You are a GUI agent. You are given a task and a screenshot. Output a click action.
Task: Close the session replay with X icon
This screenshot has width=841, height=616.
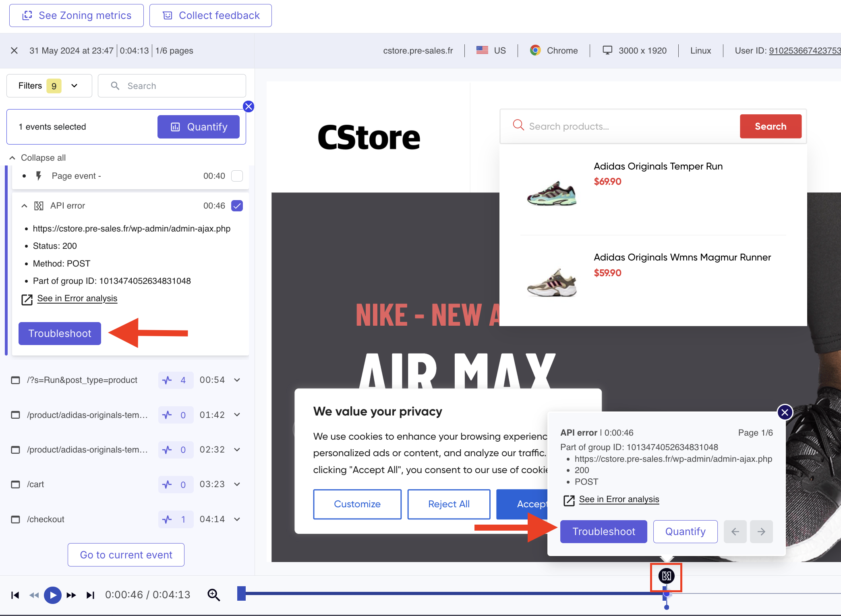coord(14,50)
